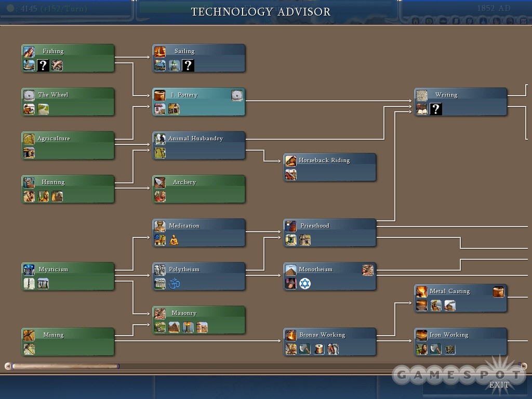Click the Sailing label text
The width and height of the screenshot is (532, 399).
[x=184, y=51]
